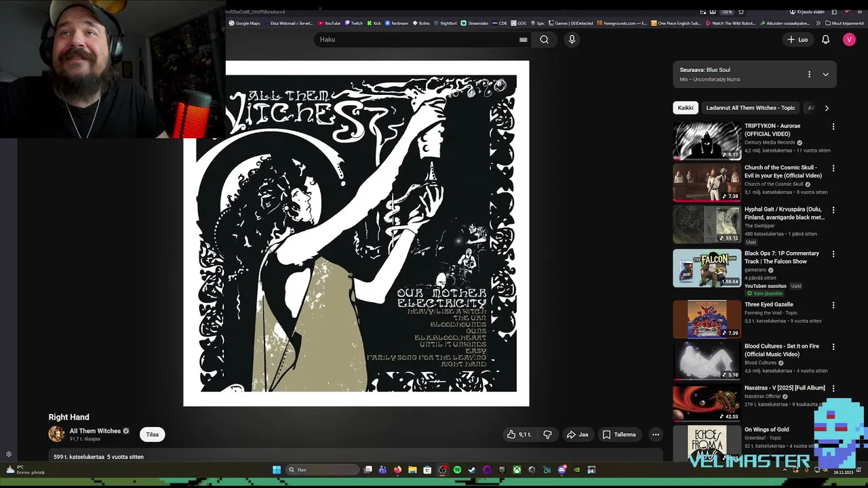Open Twitch bookmark
This screenshot has width=868, height=488.
click(x=353, y=23)
